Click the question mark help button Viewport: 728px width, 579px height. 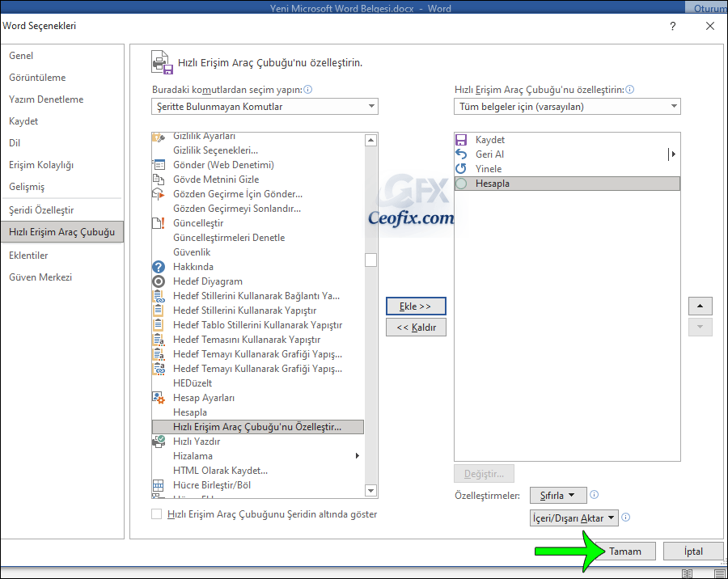(x=673, y=26)
